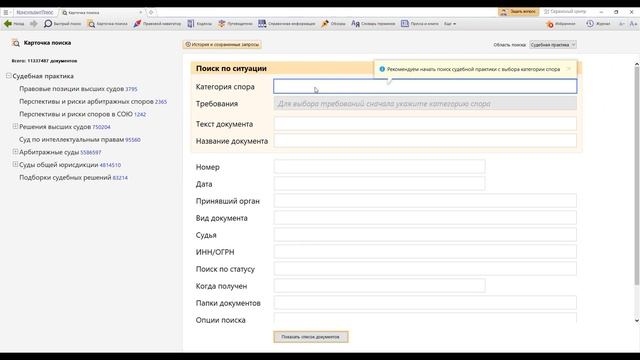The height and width of the screenshot is (360, 640).
Task: Open the Журнал history
Action: tap(598, 24)
